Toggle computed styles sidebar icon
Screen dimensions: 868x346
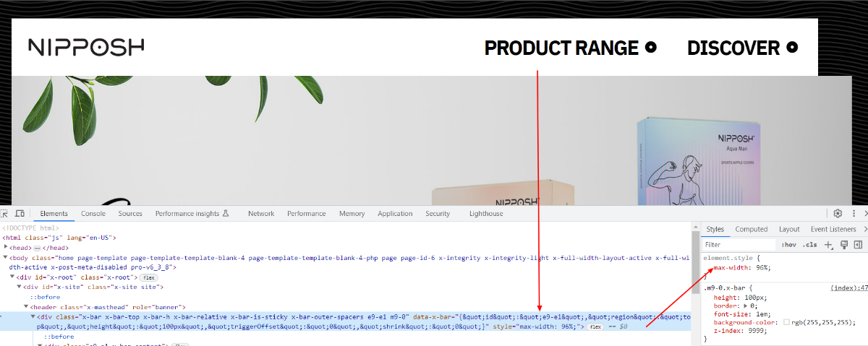[x=858, y=245]
